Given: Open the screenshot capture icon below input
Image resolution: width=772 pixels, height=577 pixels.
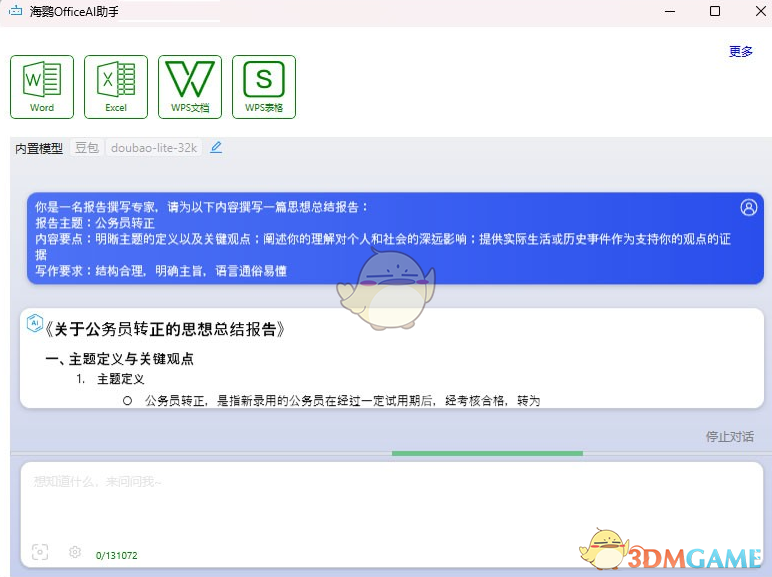Looking at the screenshot, I should point(40,552).
